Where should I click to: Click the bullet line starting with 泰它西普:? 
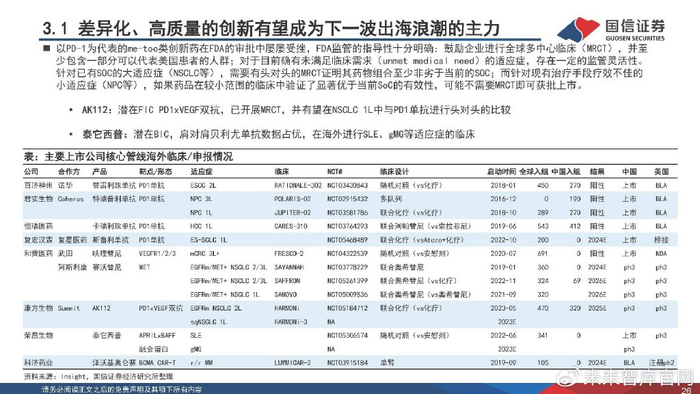[x=278, y=134]
